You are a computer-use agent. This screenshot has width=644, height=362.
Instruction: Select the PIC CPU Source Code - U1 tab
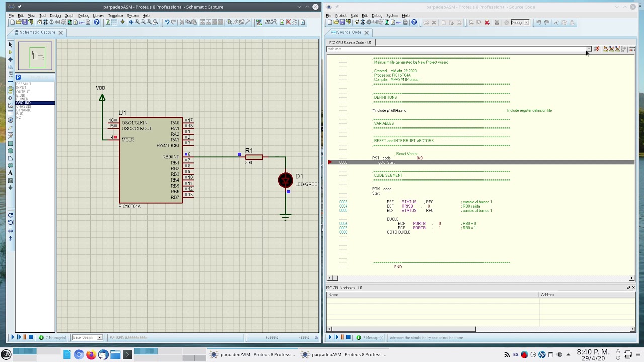[x=350, y=42]
